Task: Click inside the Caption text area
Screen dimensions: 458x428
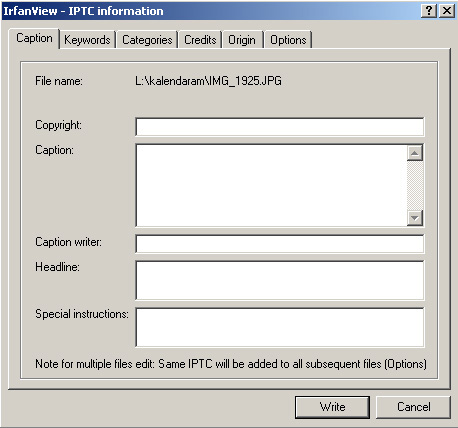Action: (x=271, y=186)
